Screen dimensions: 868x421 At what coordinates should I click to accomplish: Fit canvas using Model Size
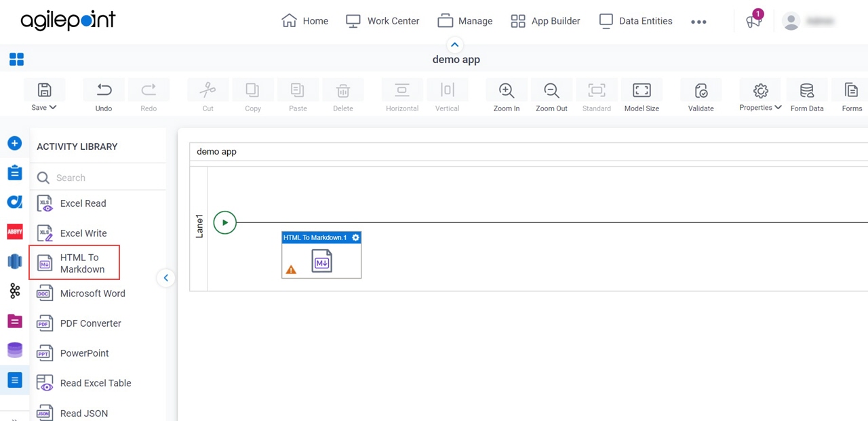pos(642,90)
